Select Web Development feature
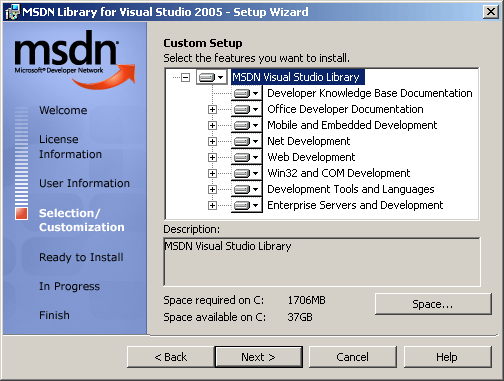504x381 pixels. [311, 157]
